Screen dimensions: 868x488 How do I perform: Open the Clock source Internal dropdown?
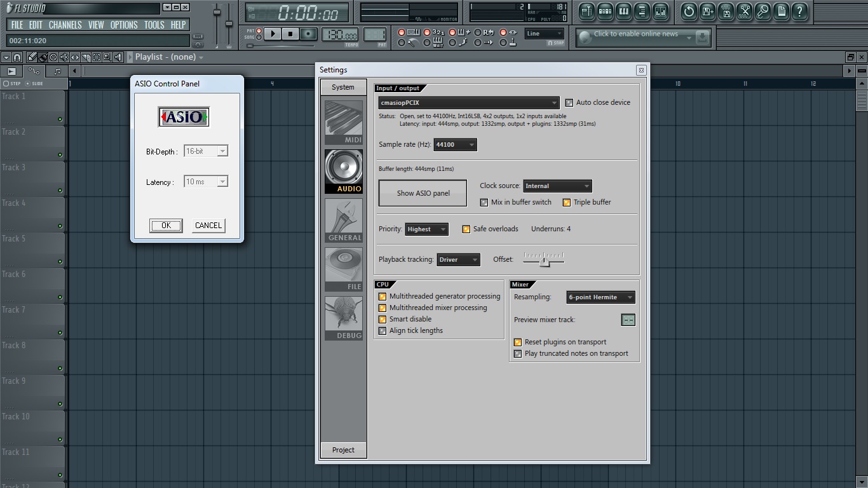pyautogui.click(x=557, y=186)
